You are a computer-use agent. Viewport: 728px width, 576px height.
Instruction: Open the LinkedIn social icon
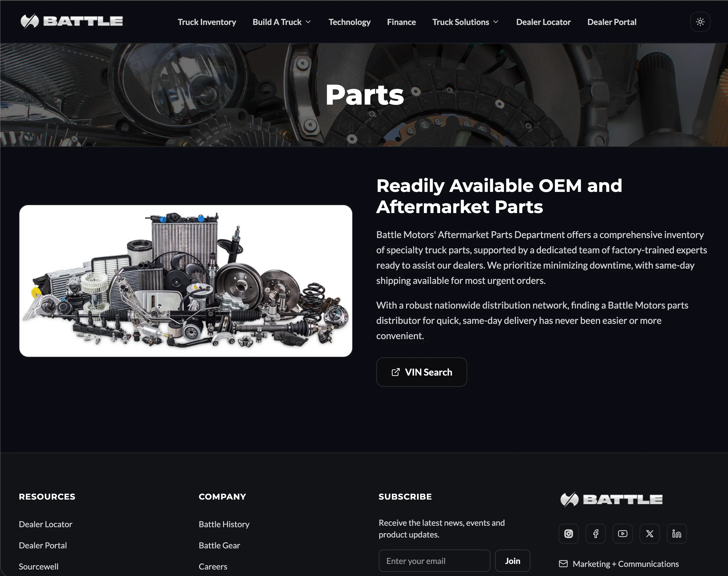point(676,533)
